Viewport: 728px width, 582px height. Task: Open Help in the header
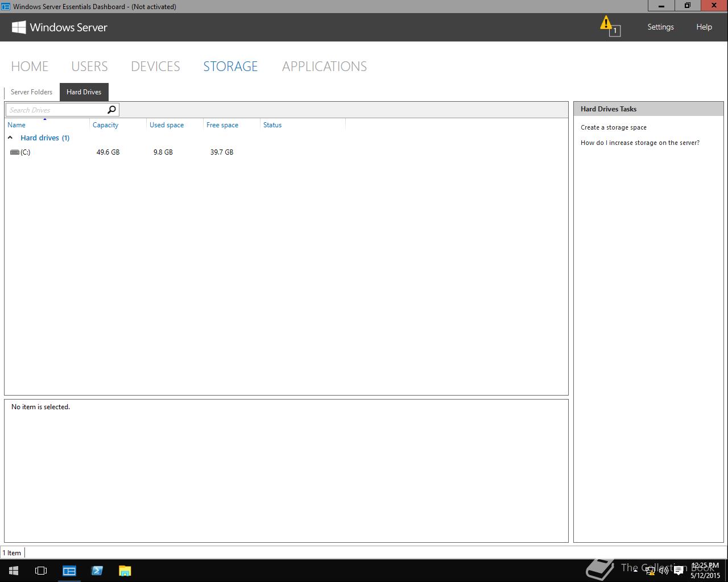pyautogui.click(x=704, y=27)
